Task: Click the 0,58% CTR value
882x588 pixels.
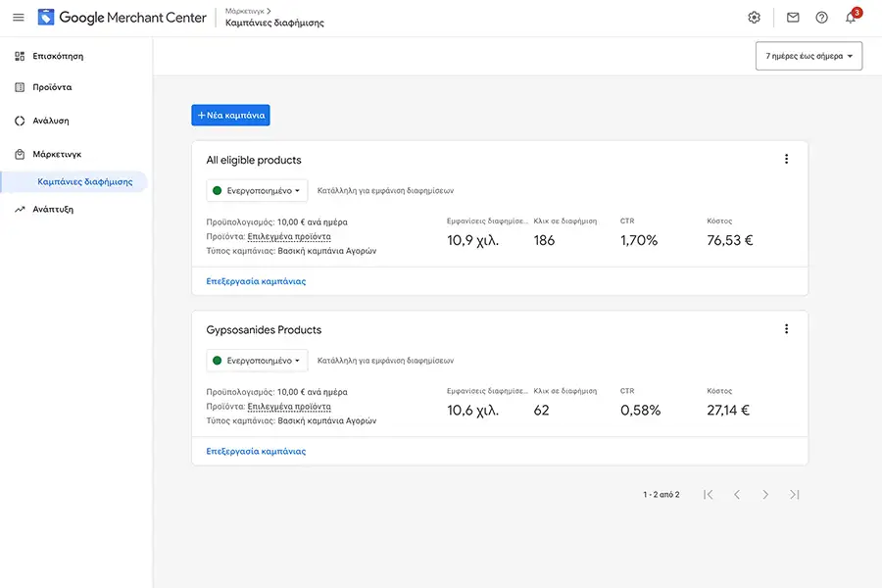Action: 641,411
